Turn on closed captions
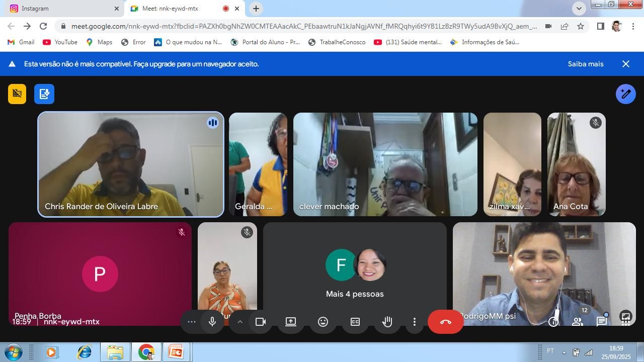Screen dimensions: 644x362 [x=355, y=322]
